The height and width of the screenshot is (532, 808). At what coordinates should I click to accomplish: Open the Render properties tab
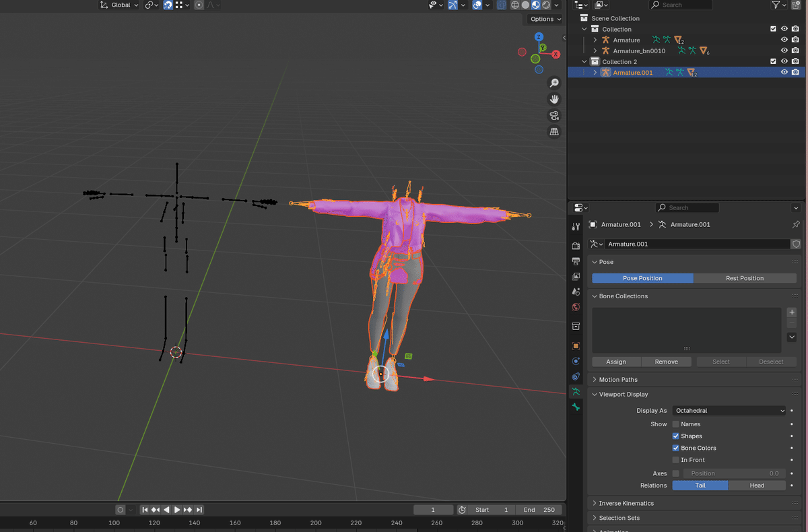point(576,246)
